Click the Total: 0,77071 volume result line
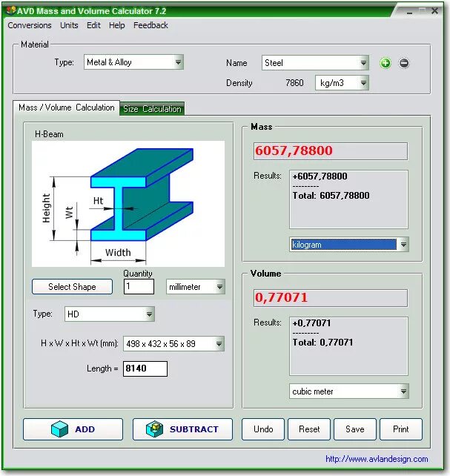The image size is (450, 476). (322, 343)
